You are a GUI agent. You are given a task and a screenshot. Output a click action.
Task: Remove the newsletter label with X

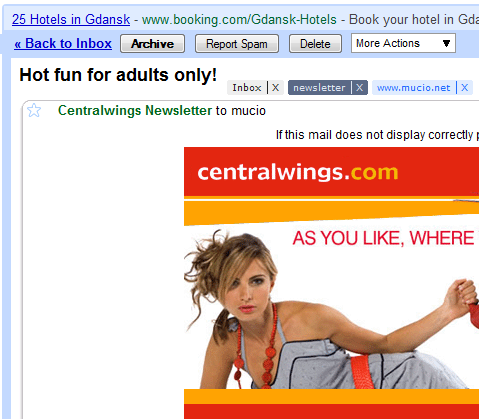359,88
